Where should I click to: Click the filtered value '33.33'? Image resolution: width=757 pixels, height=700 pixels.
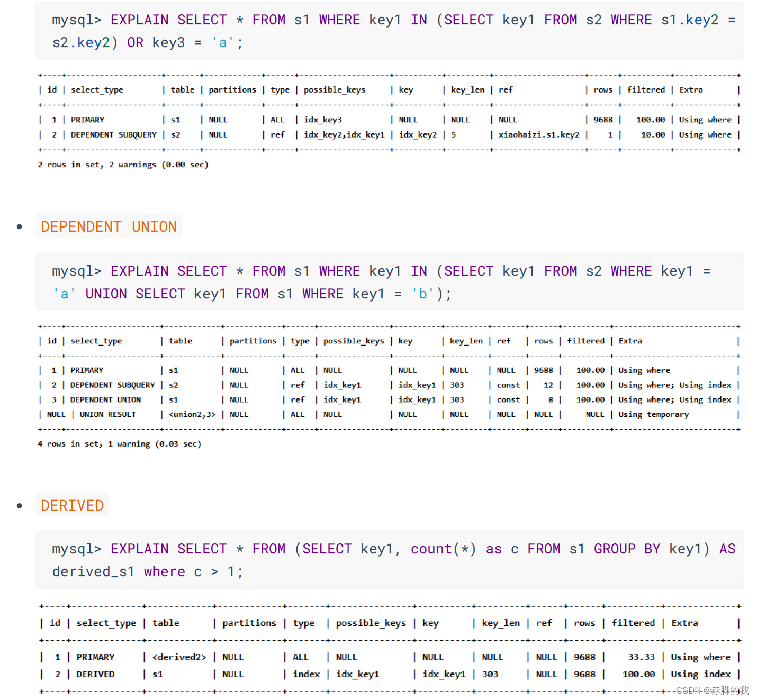[x=641, y=657]
